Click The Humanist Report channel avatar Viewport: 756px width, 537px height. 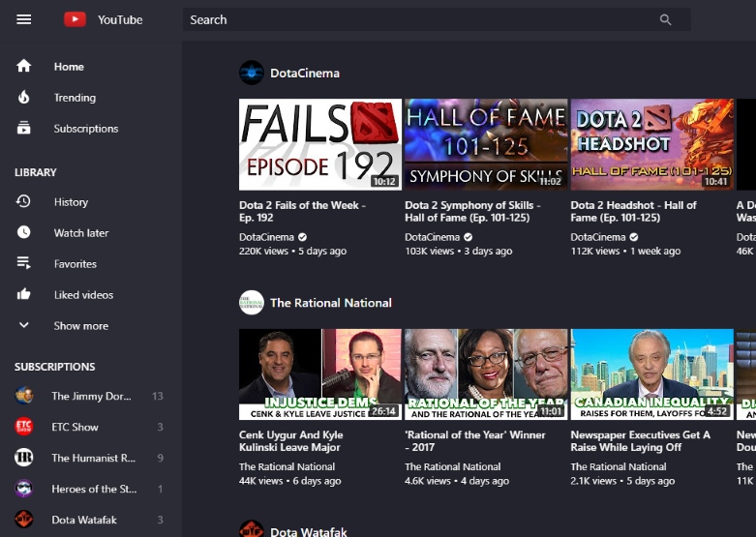[23, 458]
